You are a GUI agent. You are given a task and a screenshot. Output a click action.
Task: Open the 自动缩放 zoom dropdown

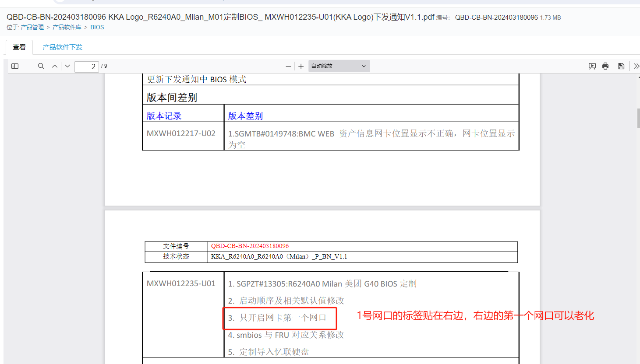coord(339,66)
